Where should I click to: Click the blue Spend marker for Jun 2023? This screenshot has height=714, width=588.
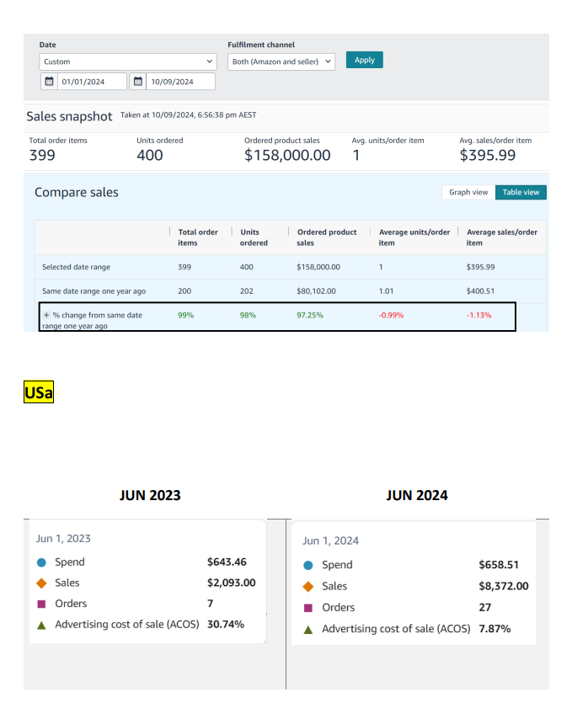[41, 562]
